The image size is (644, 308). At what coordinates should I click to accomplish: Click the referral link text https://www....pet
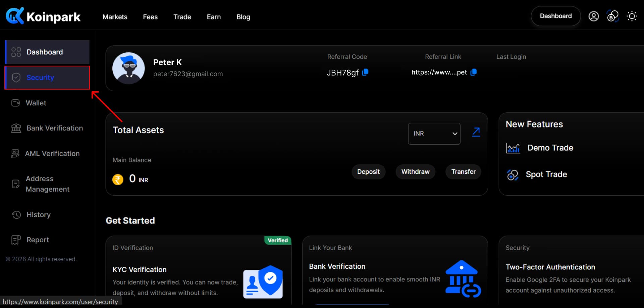(439, 72)
